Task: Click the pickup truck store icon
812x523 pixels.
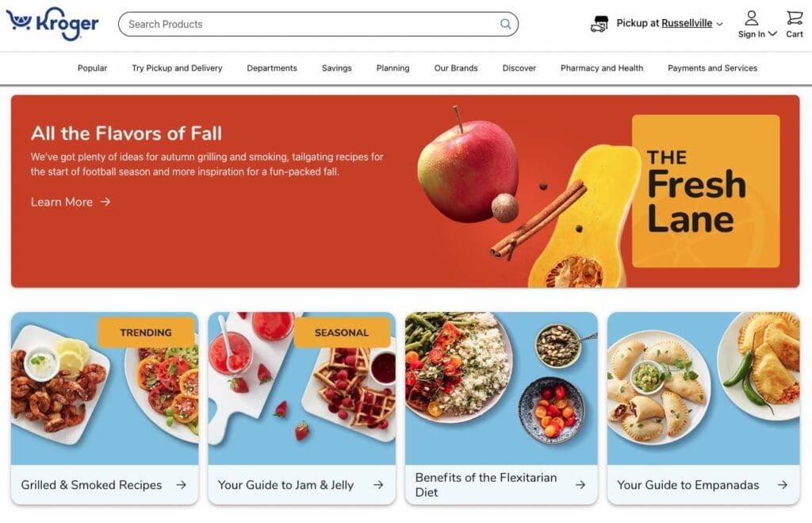Action: (599, 24)
